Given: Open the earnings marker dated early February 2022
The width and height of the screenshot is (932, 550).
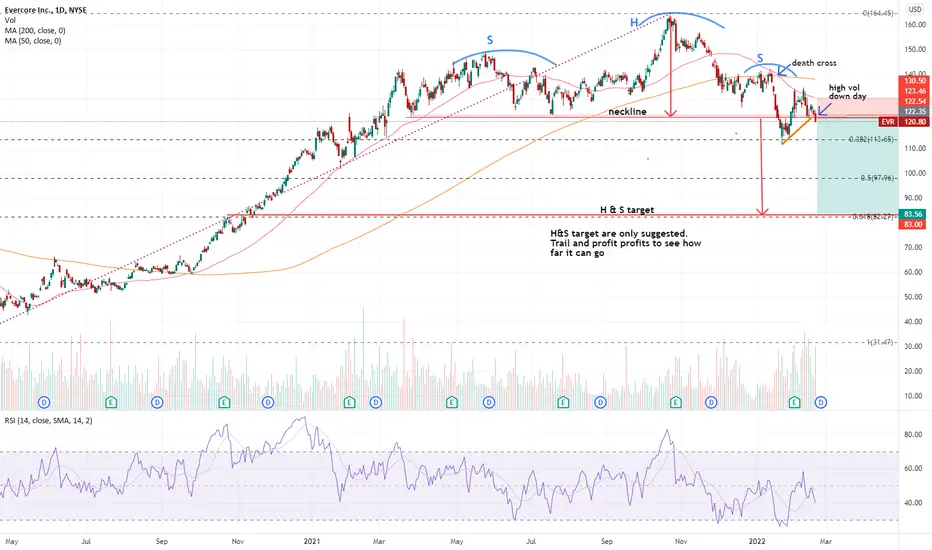Looking at the screenshot, I should 795,403.
